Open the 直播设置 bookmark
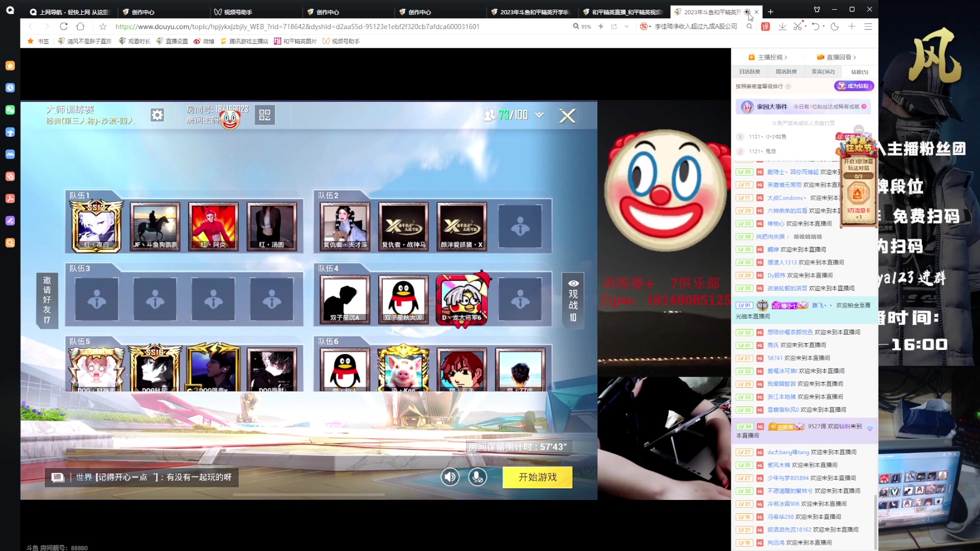This screenshot has width=980, height=551. click(172, 41)
